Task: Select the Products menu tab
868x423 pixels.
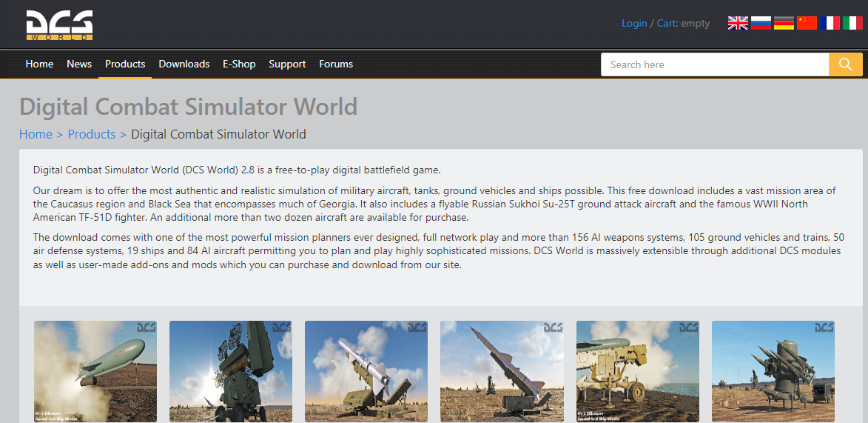Action: pos(125,64)
